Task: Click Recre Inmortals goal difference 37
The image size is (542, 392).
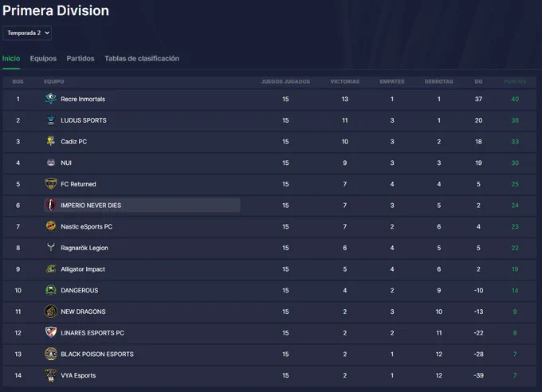Action: point(478,100)
